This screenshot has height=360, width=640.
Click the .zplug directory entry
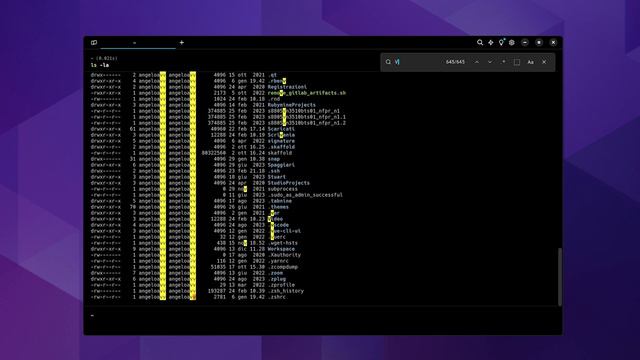pyautogui.click(x=277, y=279)
